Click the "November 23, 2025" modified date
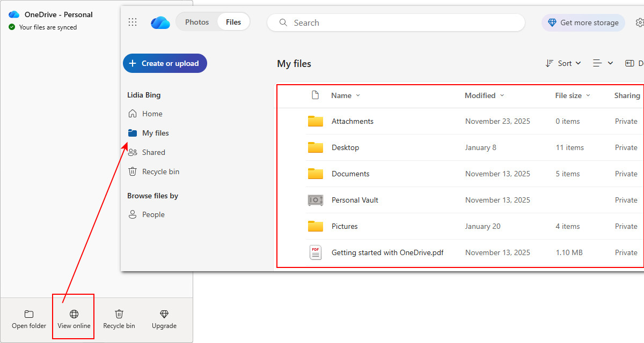 point(497,121)
